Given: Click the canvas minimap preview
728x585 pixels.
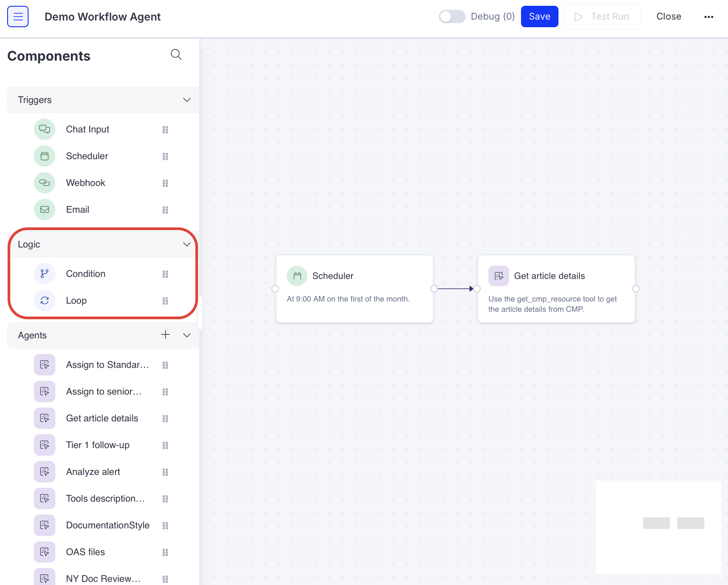Looking at the screenshot, I should tap(658, 527).
